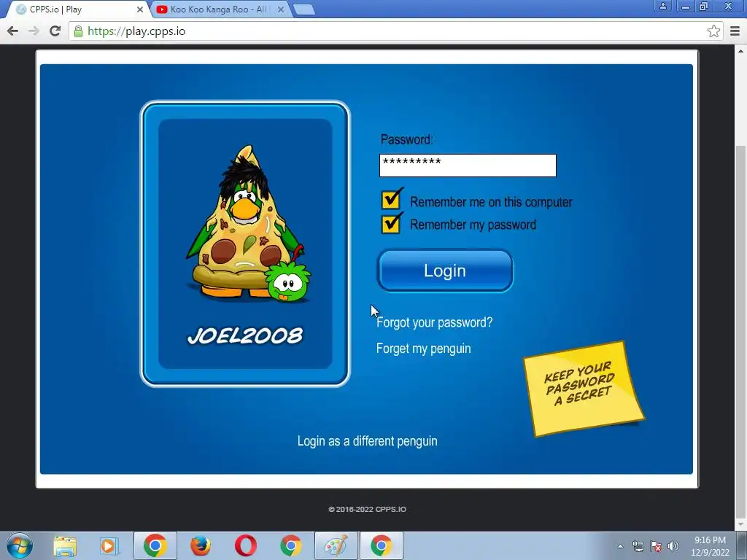
Task: Switch to the Koo Koo Kanga Roo tab
Action: pos(217,9)
